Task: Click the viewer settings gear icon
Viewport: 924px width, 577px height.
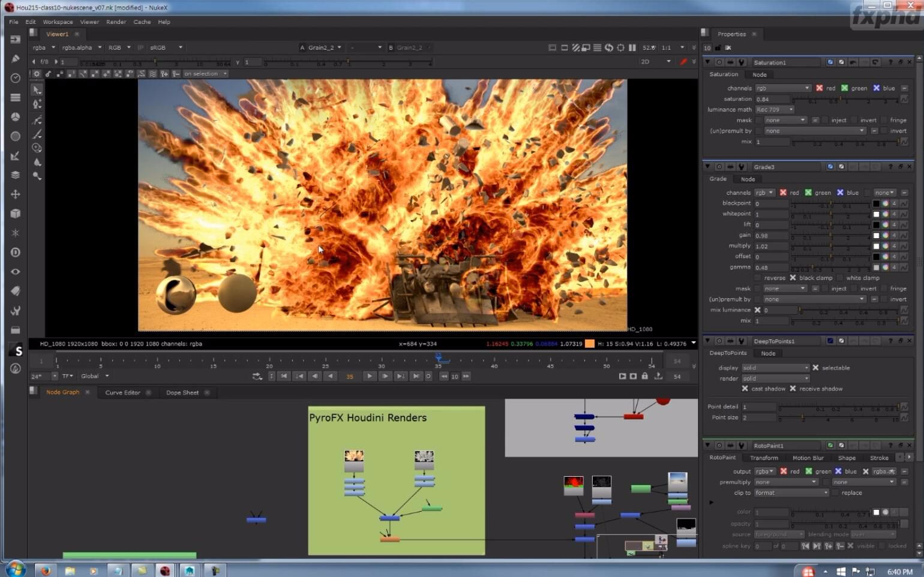Action: [x=37, y=74]
